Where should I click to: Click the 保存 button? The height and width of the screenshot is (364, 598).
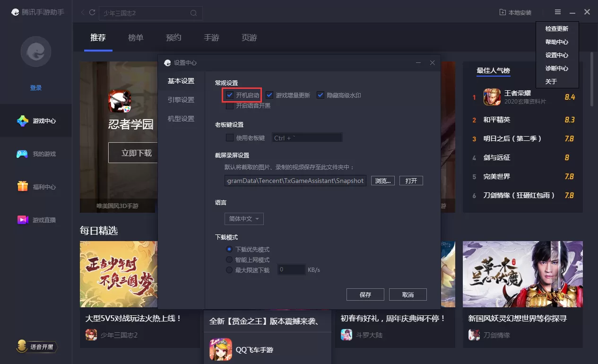click(x=365, y=295)
